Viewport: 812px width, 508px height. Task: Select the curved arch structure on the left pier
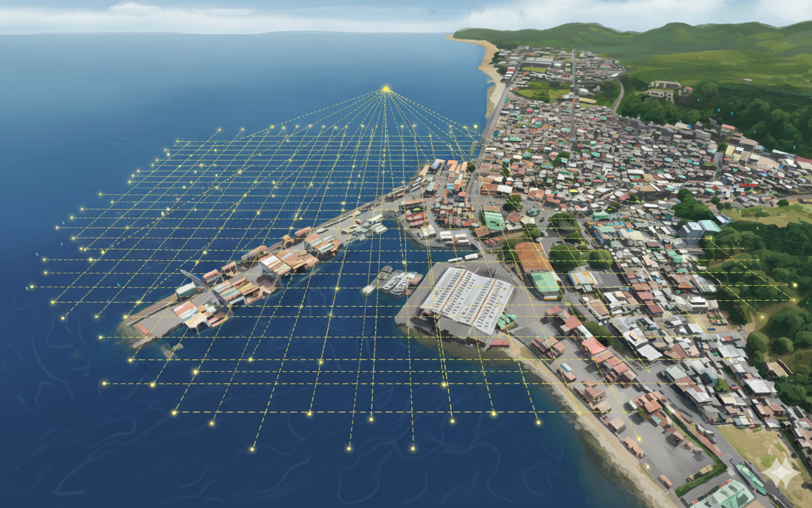pyautogui.click(x=193, y=278)
